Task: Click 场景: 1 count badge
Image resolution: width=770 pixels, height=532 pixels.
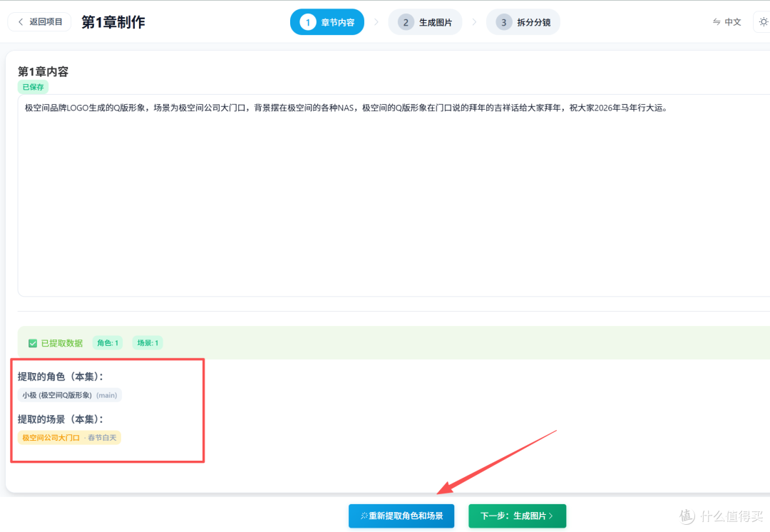Action: [148, 343]
